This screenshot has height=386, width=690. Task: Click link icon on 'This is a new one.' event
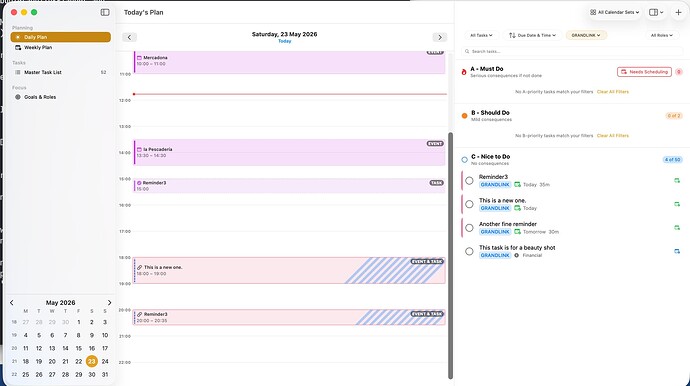coord(139,267)
